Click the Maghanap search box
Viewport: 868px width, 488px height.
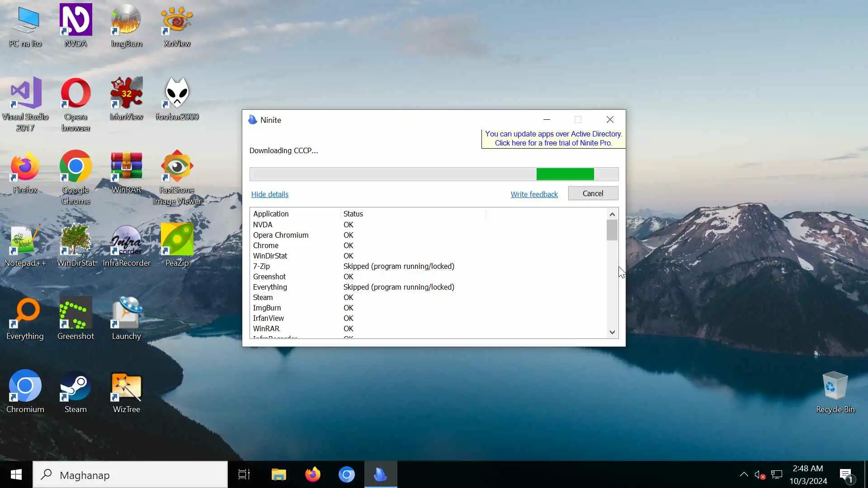point(130,475)
